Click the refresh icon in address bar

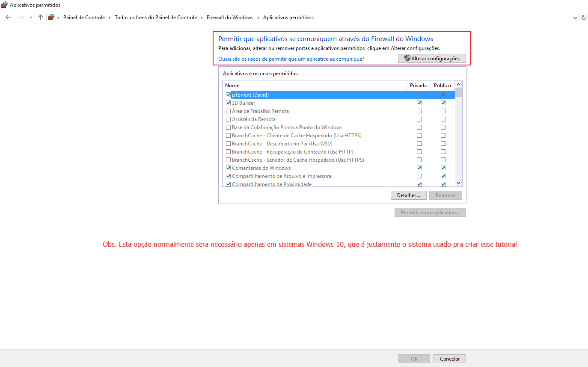[x=583, y=18]
